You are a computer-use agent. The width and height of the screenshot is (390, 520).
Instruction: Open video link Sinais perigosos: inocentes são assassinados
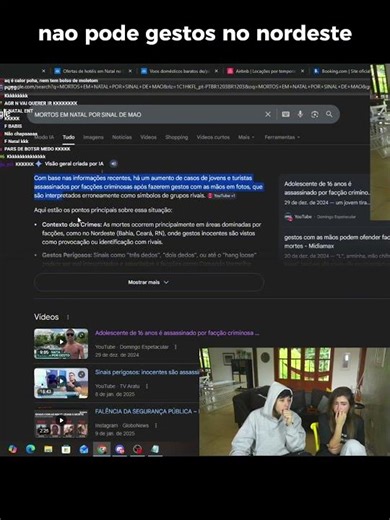pos(147,372)
